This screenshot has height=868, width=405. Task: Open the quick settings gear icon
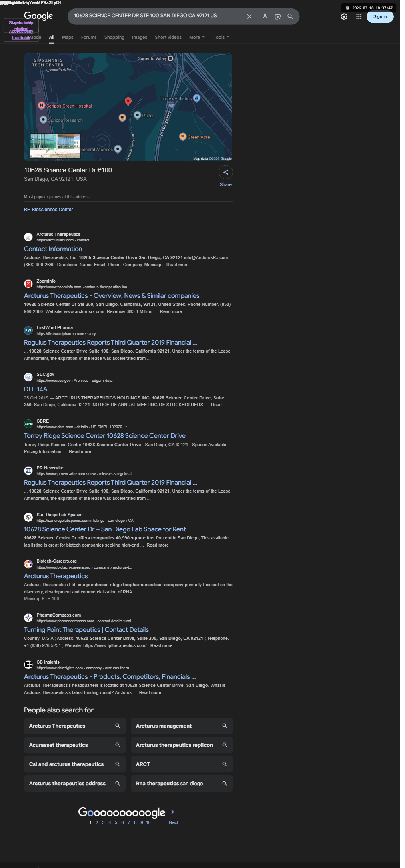[x=344, y=17]
